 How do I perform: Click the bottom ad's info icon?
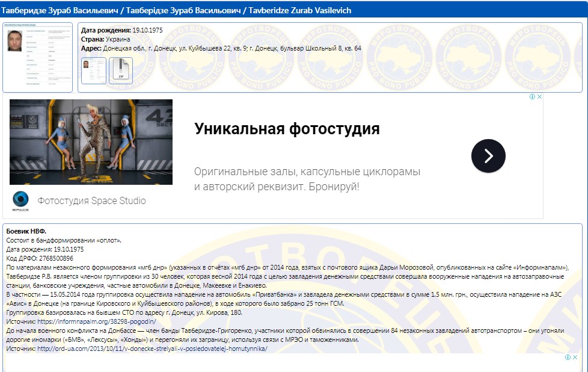568,358
